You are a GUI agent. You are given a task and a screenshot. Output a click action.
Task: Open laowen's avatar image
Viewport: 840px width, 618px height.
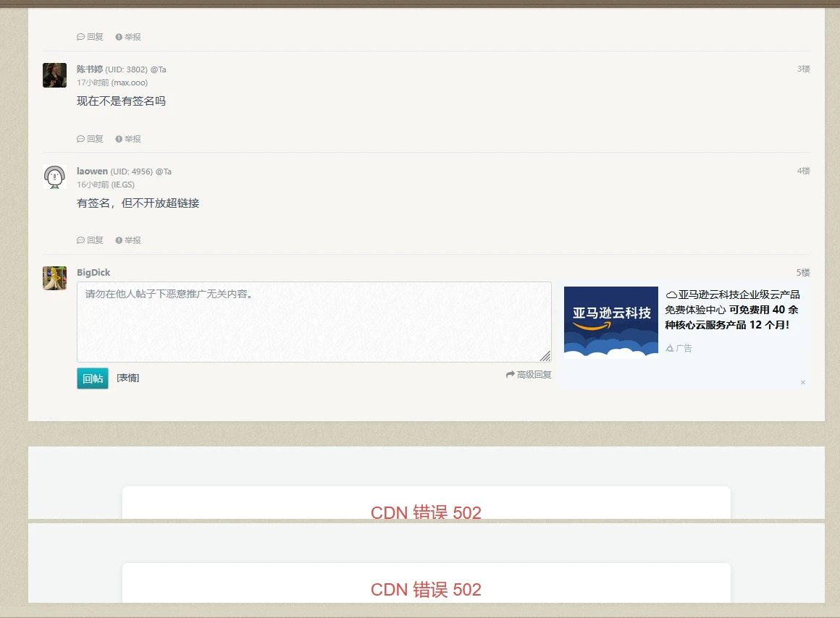pyautogui.click(x=54, y=177)
